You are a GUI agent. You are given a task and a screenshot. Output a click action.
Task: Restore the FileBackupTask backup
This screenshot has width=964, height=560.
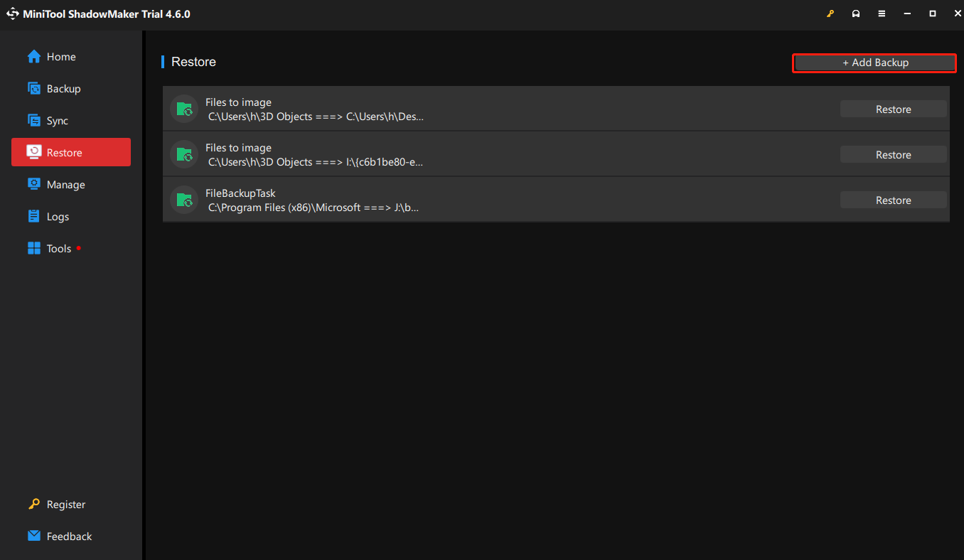click(893, 200)
